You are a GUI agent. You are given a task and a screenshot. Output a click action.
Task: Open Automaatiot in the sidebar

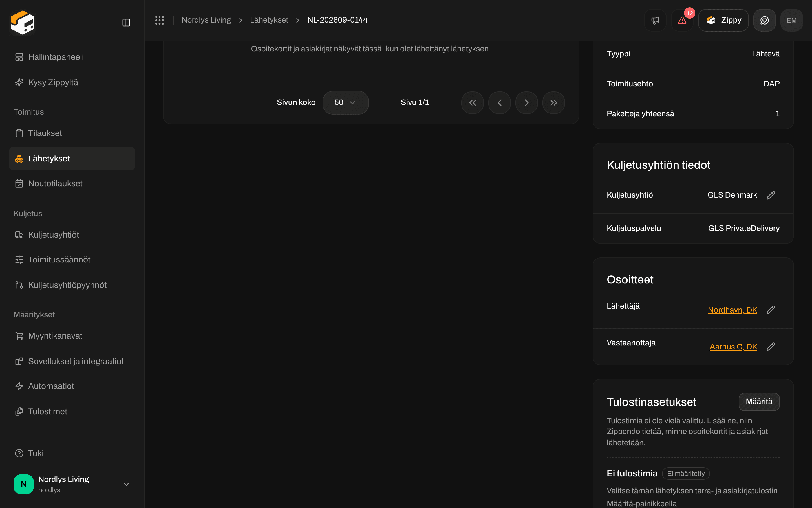tap(72, 386)
